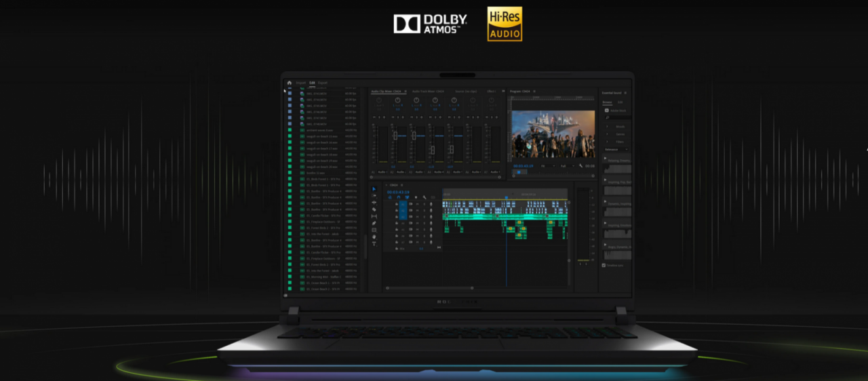
Task: Open the Export workspace tab
Action: (x=323, y=83)
